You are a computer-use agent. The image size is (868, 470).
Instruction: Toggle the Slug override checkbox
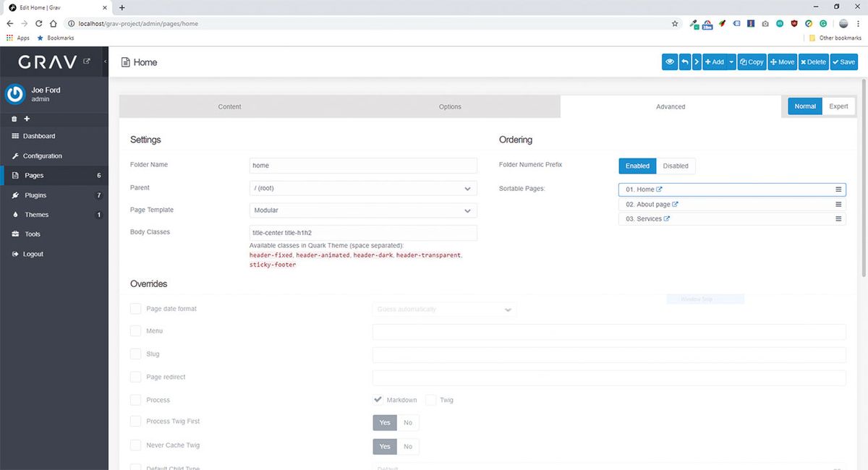click(x=135, y=354)
